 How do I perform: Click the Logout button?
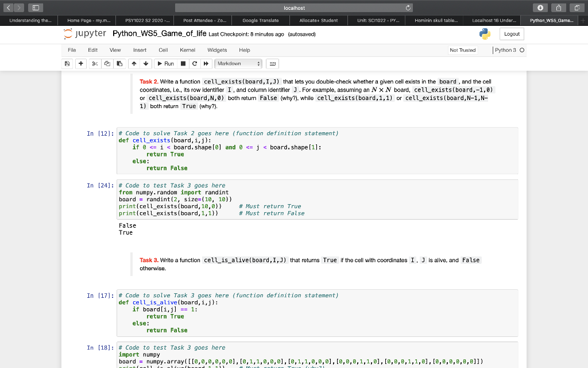[511, 34]
